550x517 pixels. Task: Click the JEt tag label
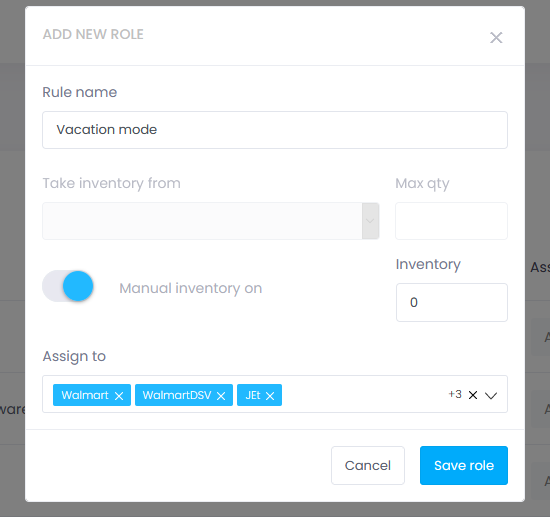[x=253, y=395]
